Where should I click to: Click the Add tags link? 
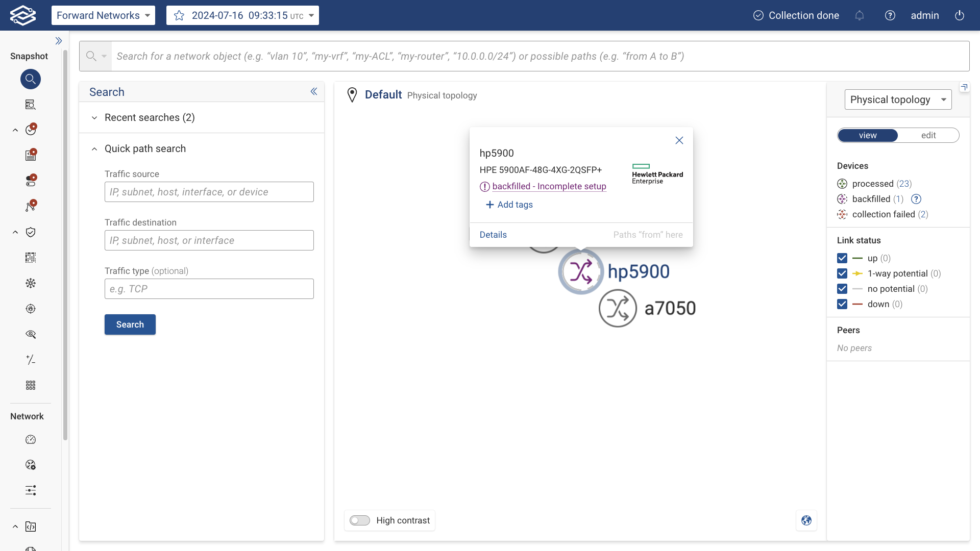[509, 205]
